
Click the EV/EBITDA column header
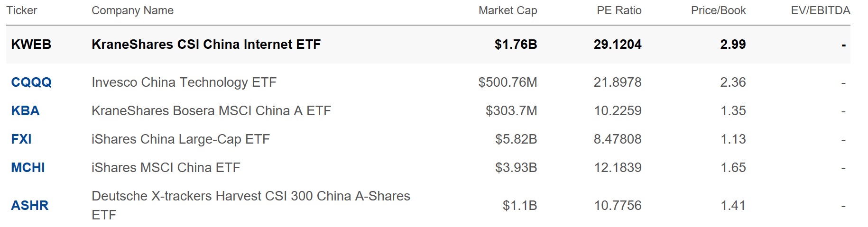(x=820, y=10)
